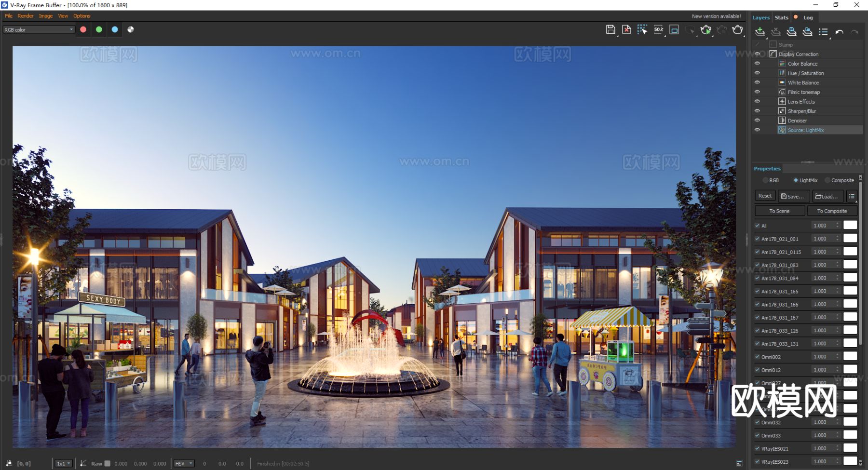Click the Display Correction layer icon
Viewport: 868px width, 470px height.
[x=773, y=54]
